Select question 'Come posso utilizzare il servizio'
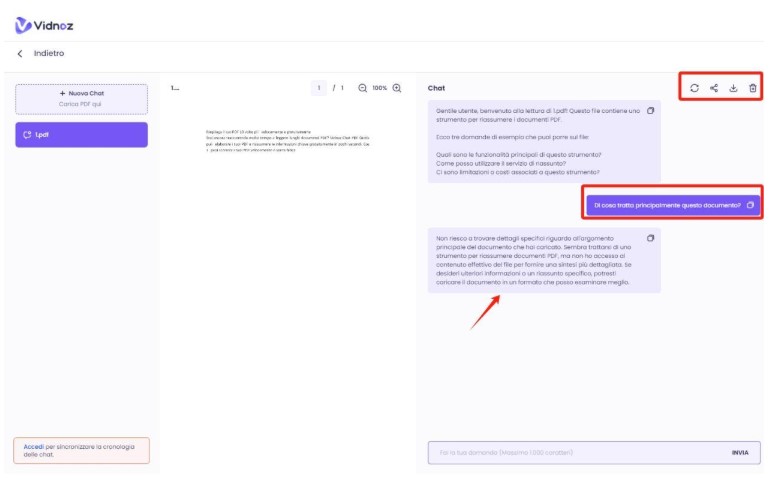This screenshot has height=485, width=781. (501, 163)
